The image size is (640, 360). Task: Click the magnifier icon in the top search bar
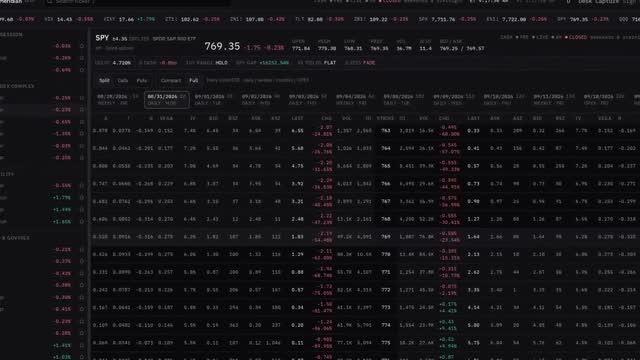[50, 2]
